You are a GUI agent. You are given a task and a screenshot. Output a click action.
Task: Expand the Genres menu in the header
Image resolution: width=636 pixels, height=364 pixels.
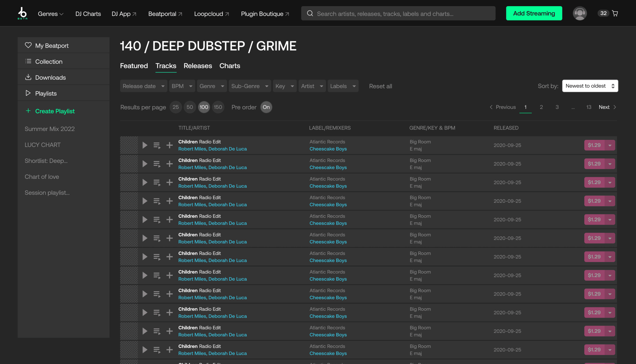point(50,14)
